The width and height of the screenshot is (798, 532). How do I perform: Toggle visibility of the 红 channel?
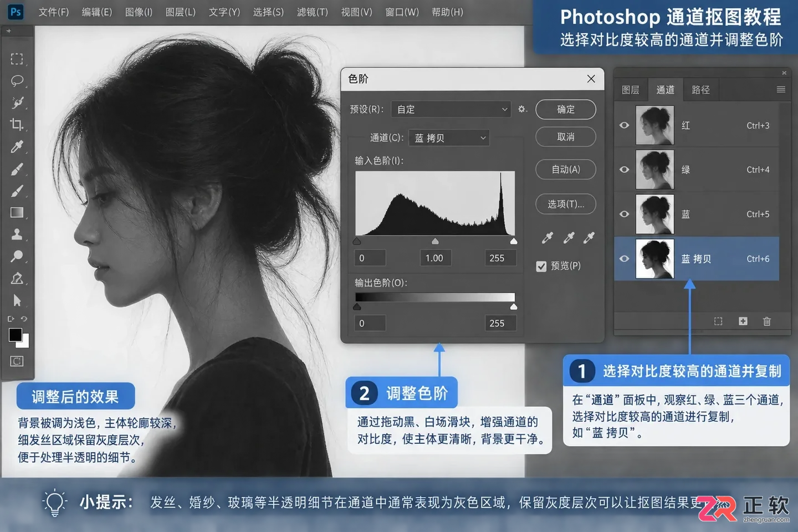coord(625,125)
